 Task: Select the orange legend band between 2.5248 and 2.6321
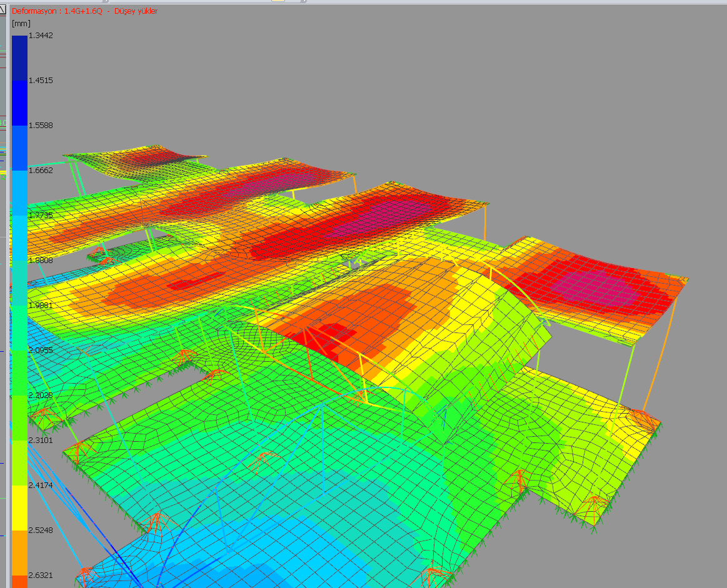click(x=19, y=552)
